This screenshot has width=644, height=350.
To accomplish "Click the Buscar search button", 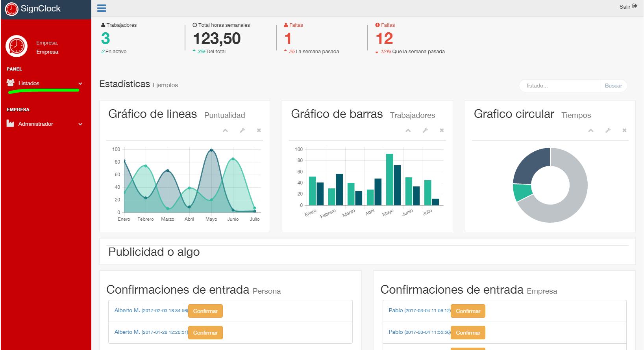I will coord(613,86).
